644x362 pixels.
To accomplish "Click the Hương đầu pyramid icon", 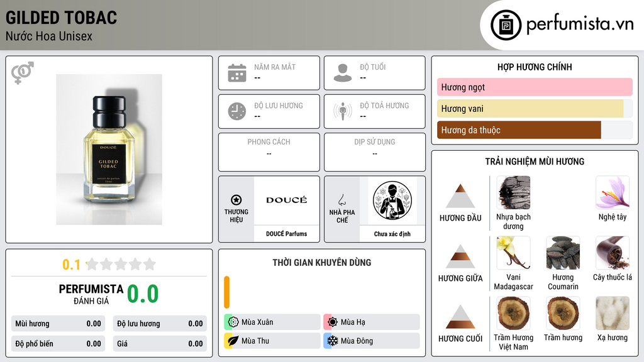I will pyautogui.click(x=460, y=196).
